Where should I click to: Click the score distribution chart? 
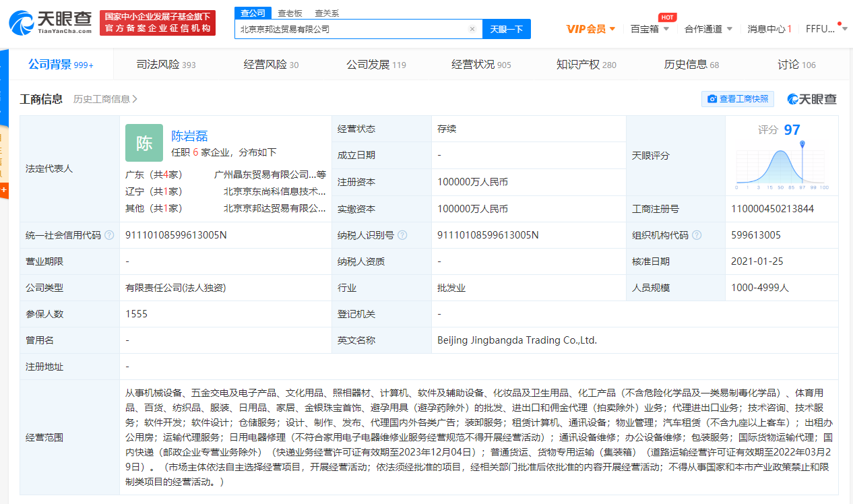[782, 166]
